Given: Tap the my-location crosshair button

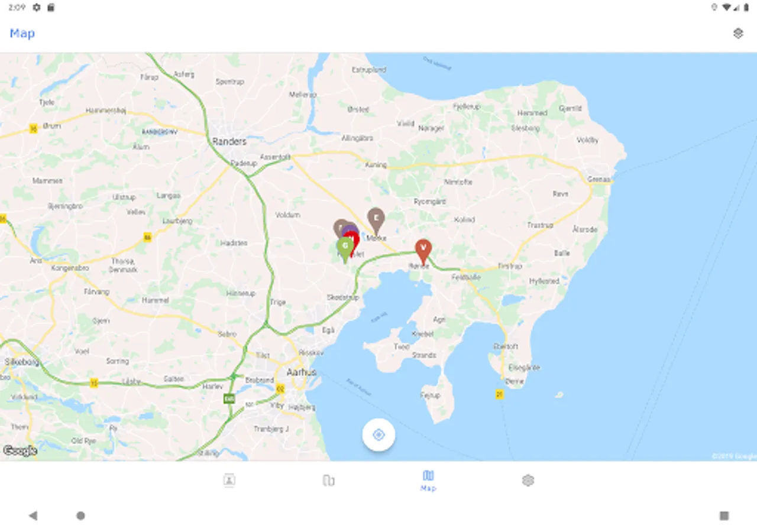Looking at the screenshot, I should [378, 435].
